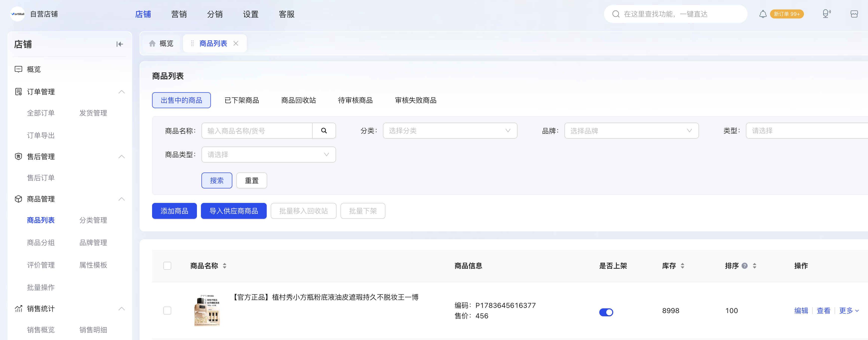Click the store icon at top right
This screenshot has width=868, height=340.
(854, 14)
